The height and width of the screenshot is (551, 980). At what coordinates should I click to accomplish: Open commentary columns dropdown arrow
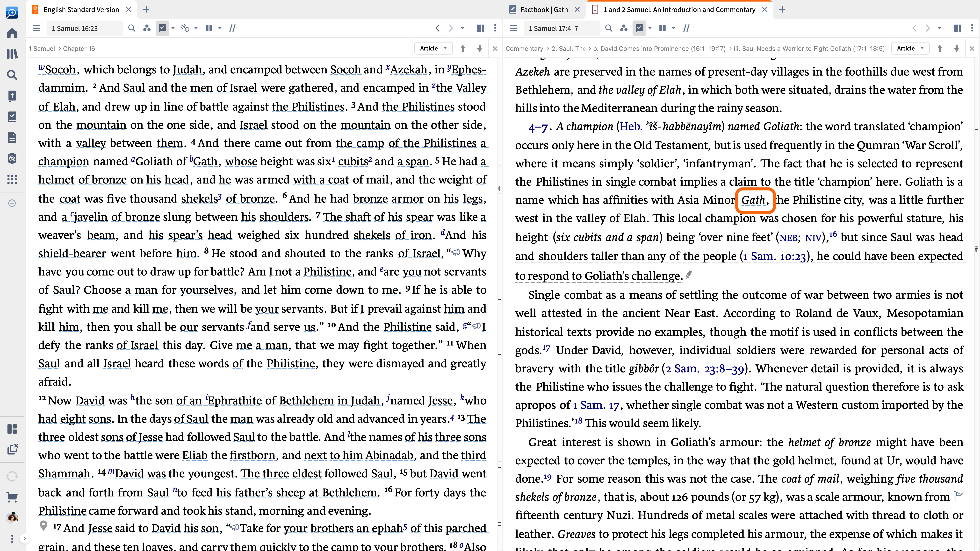[x=673, y=28]
